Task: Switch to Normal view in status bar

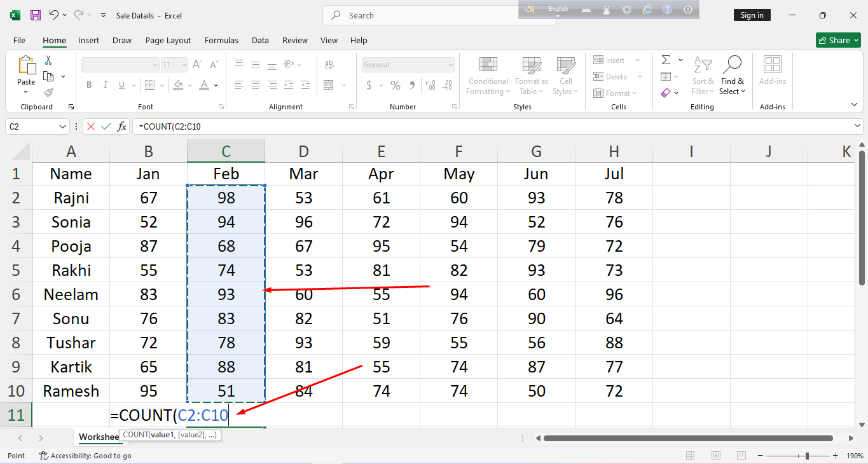Action: (691, 456)
